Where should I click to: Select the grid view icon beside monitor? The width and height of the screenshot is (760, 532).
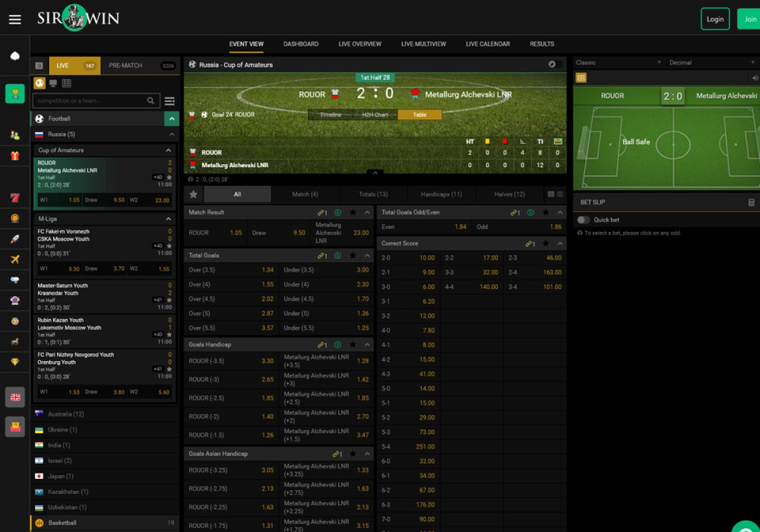(x=66, y=83)
